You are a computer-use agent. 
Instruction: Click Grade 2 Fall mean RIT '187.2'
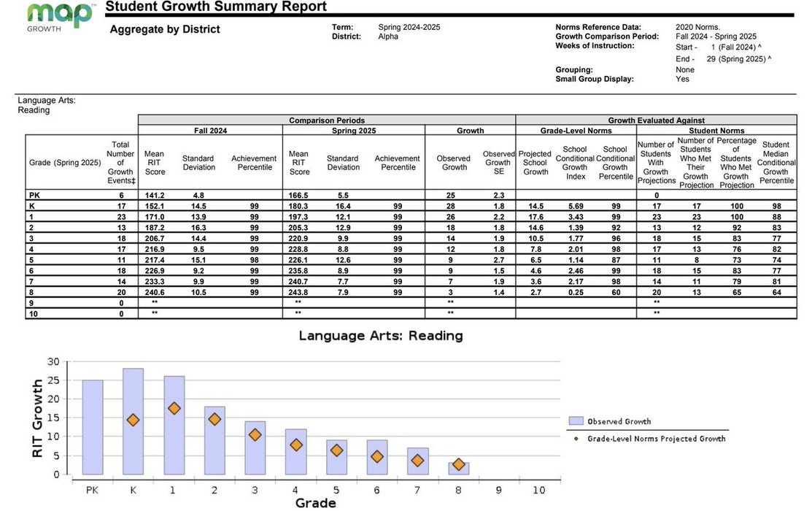[155, 228]
